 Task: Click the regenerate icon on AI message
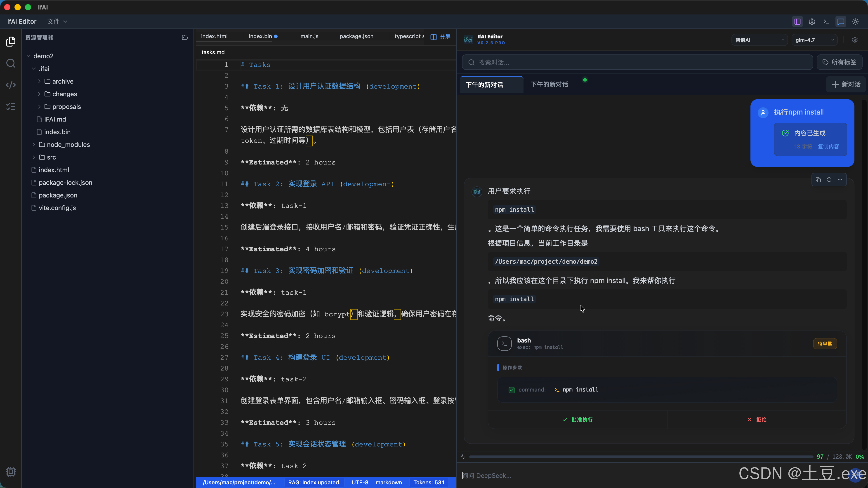(829, 180)
